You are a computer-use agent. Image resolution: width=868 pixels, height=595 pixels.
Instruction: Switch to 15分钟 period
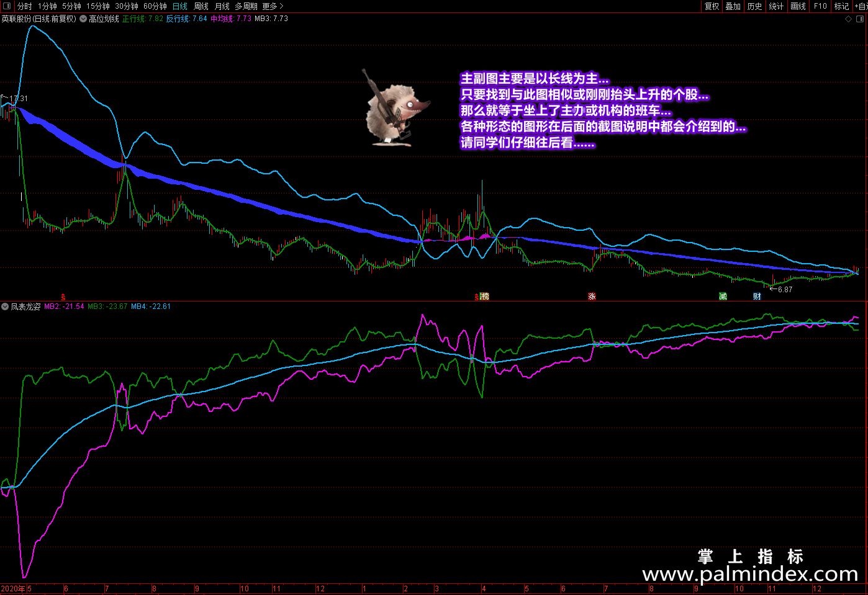point(98,6)
